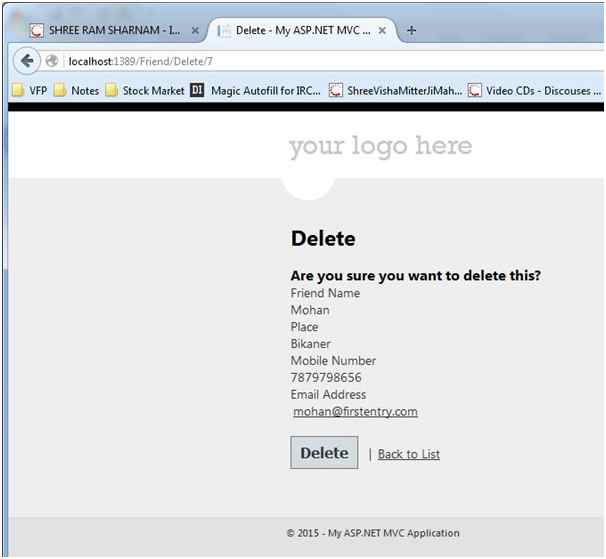The image size is (606, 559).
Task: Click the Delete page heading
Action: point(323,238)
